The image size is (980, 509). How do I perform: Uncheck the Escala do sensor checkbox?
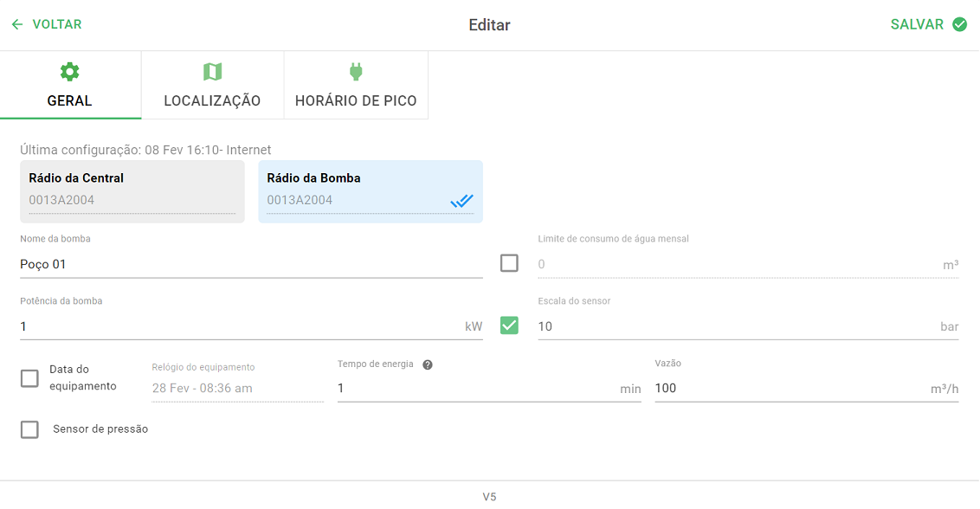[x=509, y=325]
